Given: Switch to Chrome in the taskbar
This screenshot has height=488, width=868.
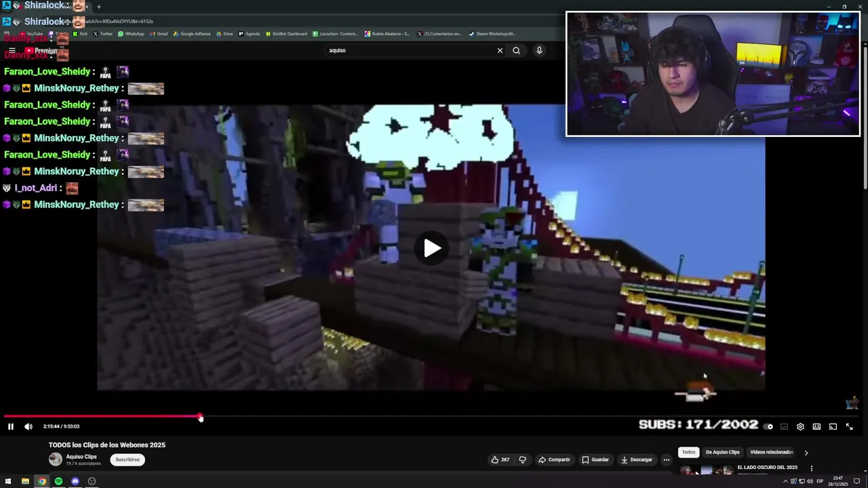Looking at the screenshot, I should 42,481.
